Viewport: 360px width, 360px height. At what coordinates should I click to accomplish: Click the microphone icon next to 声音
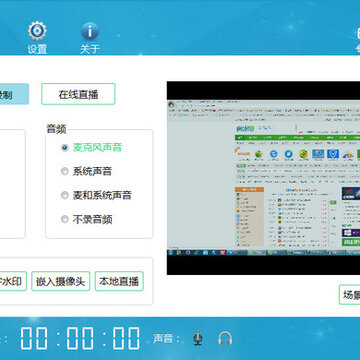pos(198,338)
